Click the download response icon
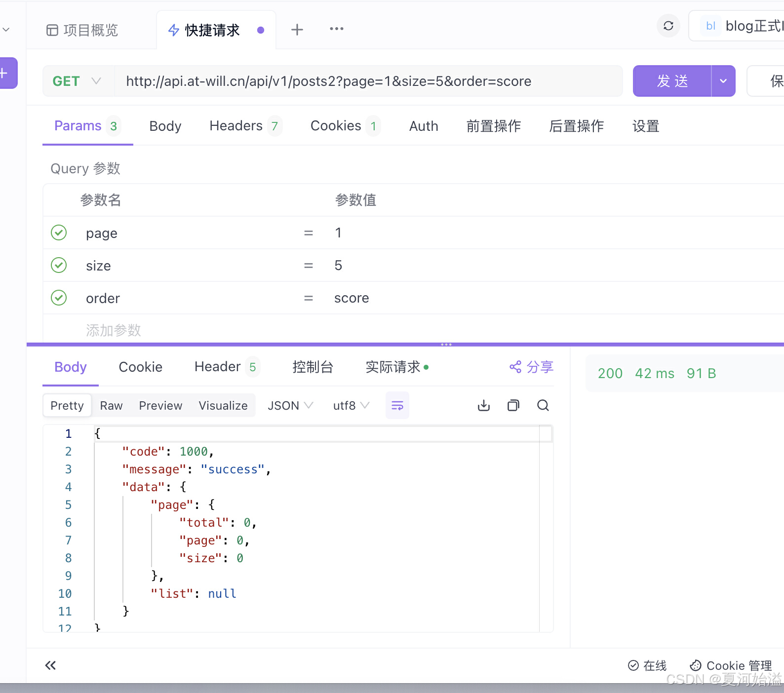The image size is (784, 693). point(484,405)
